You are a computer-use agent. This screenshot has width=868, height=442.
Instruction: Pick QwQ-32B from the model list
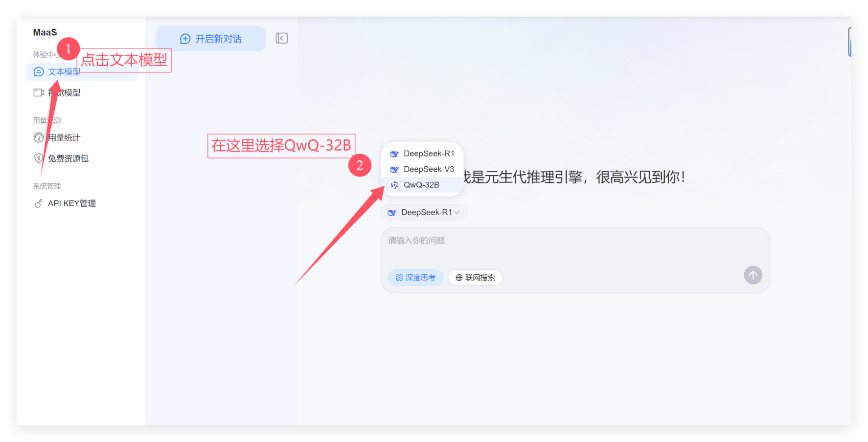(421, 185)
